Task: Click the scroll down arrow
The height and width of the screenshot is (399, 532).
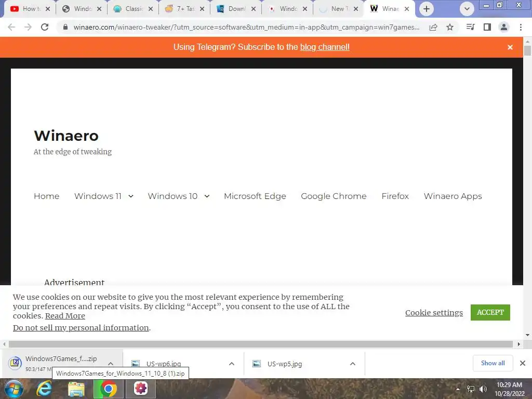Action: (x=527, y=335)
